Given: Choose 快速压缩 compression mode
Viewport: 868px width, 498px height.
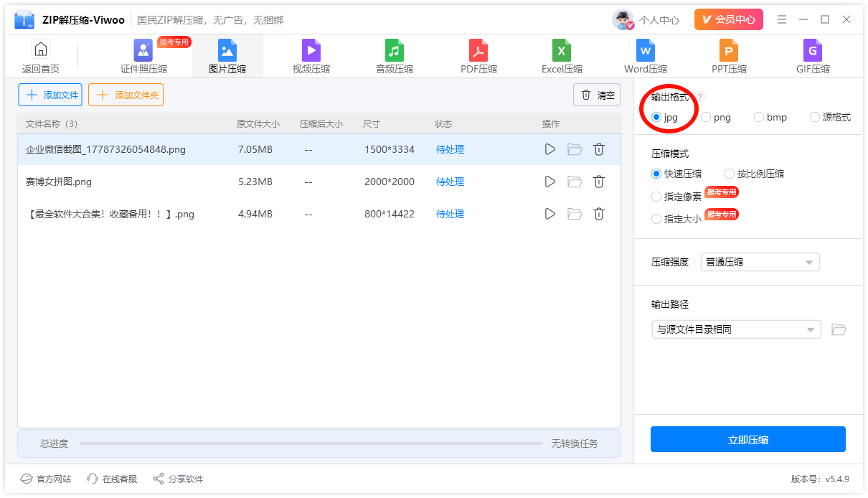Looking at the screenshot, I should (x=676, y=174).
